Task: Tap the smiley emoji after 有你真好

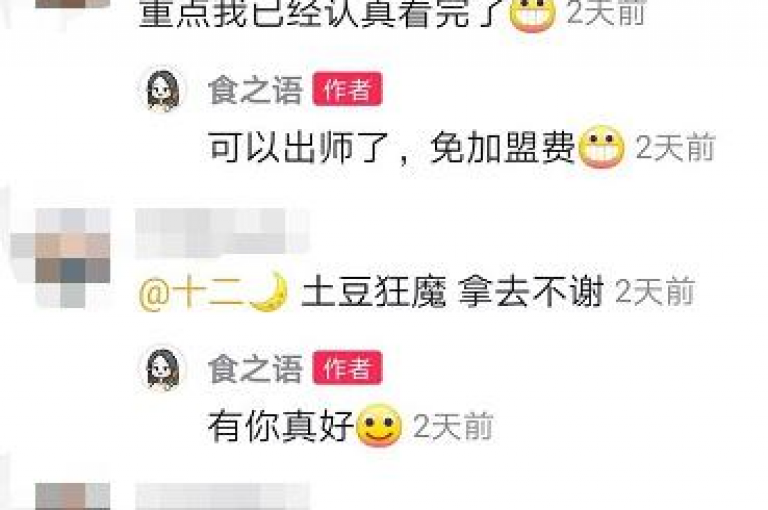Action: pyautogui.click(x=379, y=425)
